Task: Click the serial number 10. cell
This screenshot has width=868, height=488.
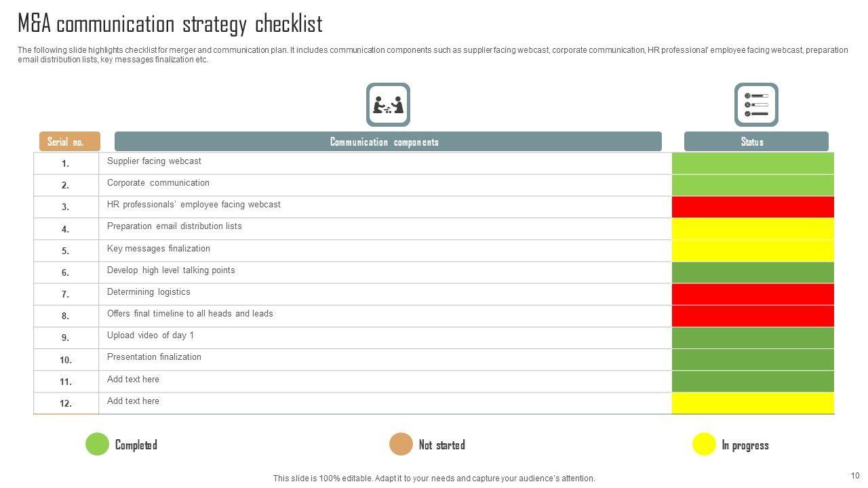Action: (x=66, y=360)
